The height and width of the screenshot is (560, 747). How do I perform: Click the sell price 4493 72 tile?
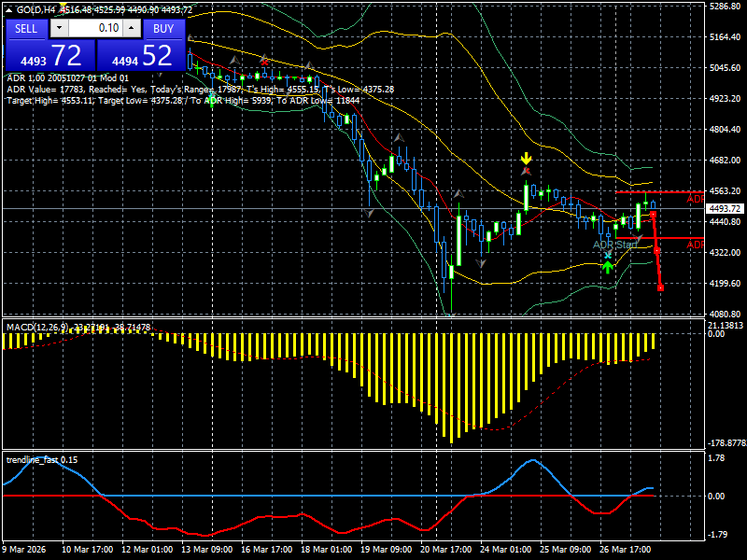[x=50, y=55]
